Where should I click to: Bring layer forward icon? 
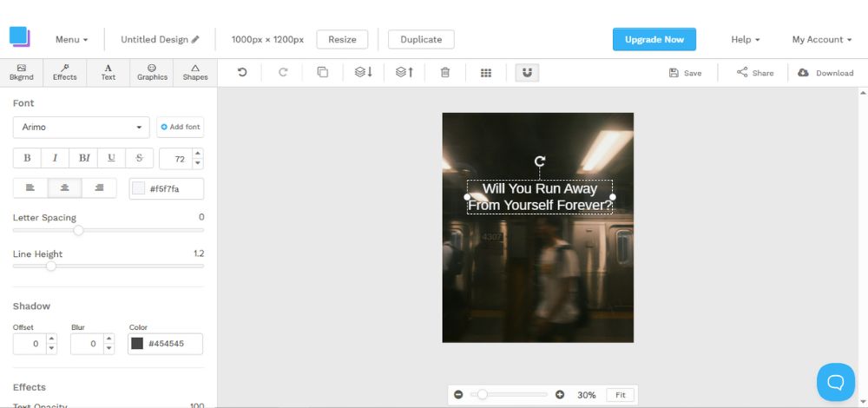[x=404, y=73]
